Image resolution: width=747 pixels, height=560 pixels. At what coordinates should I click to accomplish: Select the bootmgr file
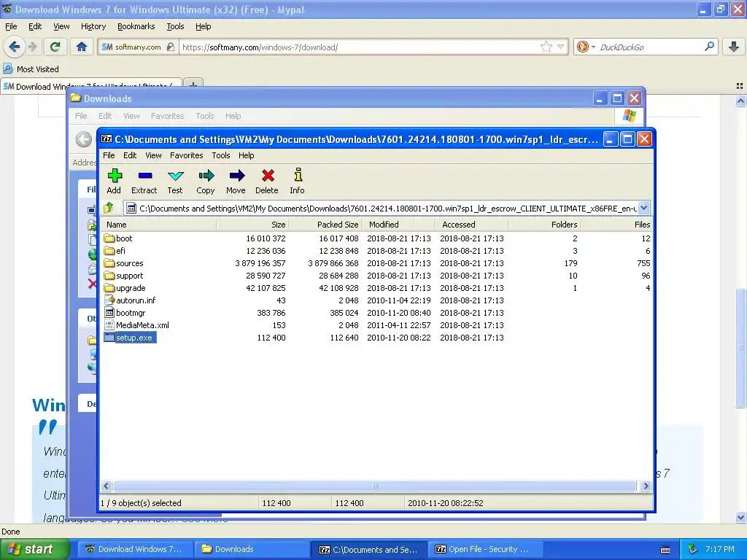pos(125,312)
